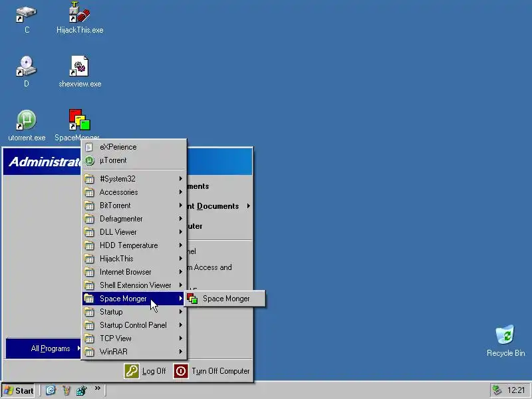Click the network tray icon near clock
The width and height of the screenshot is (532, 399).
click(497, 390)
